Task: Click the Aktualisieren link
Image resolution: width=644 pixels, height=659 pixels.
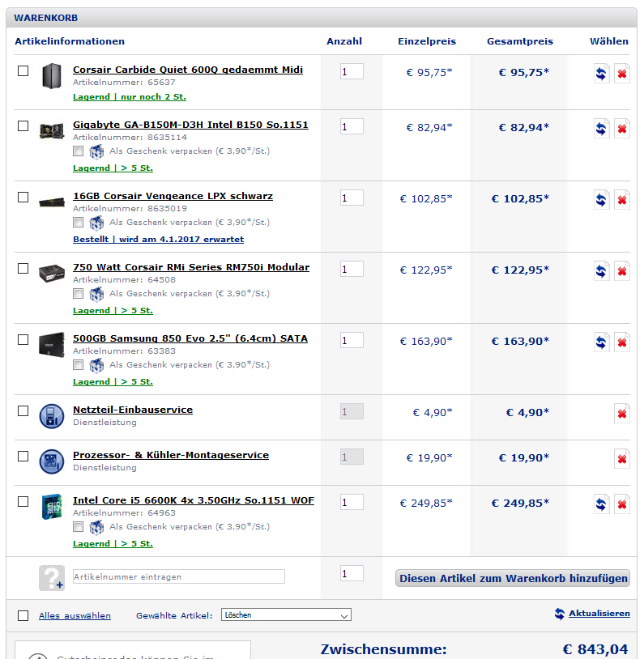Action: point(599,614)
